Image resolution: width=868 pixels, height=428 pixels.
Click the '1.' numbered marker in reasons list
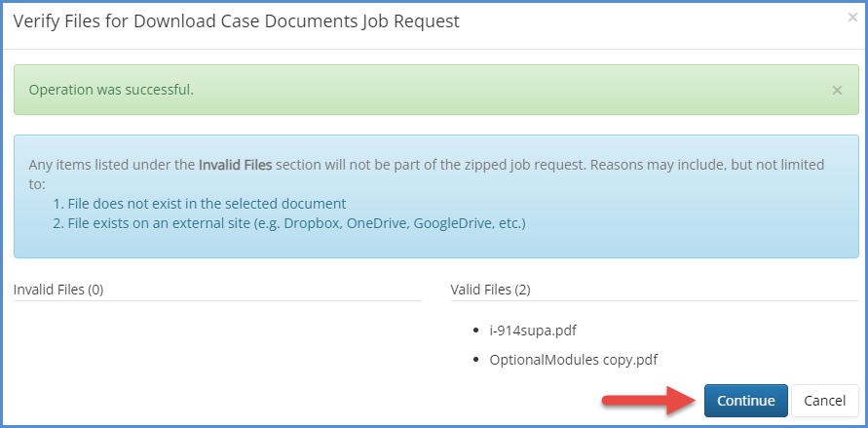[57, 204]
